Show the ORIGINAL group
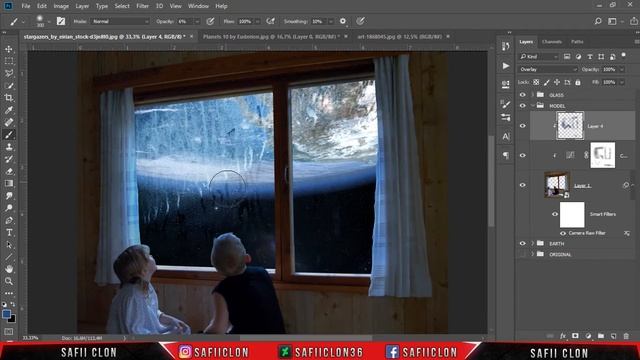 coord(522,254)
